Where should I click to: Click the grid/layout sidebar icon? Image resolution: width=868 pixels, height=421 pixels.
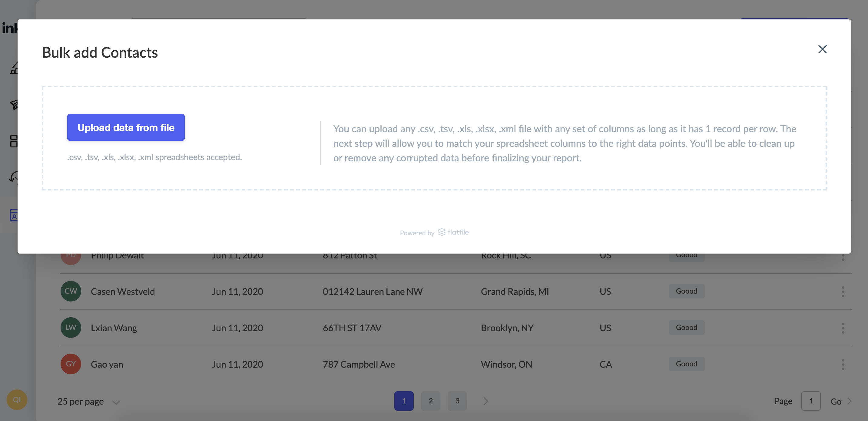[x=15, y=140]
